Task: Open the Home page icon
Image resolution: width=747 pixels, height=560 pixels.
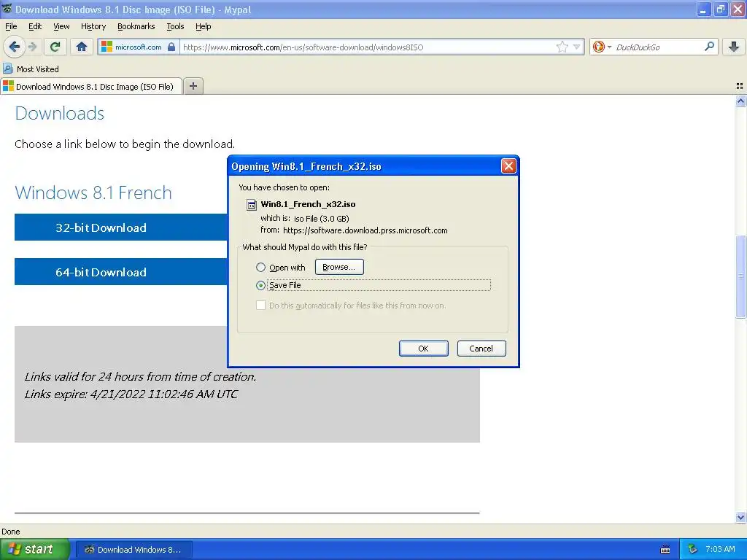Action: click(x=82, y=47)
